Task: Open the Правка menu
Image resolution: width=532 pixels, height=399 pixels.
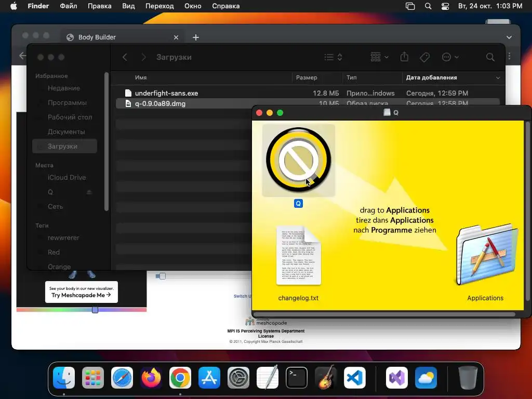Action: [99, 6]
